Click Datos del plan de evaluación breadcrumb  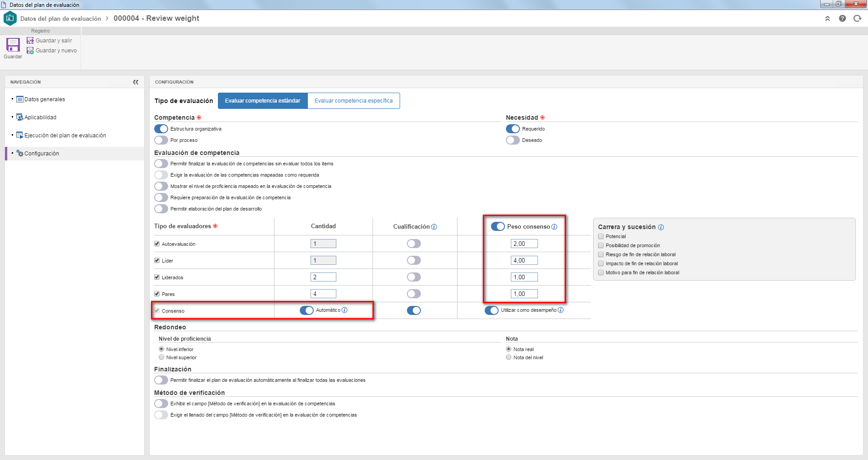(x=61, y=19)
